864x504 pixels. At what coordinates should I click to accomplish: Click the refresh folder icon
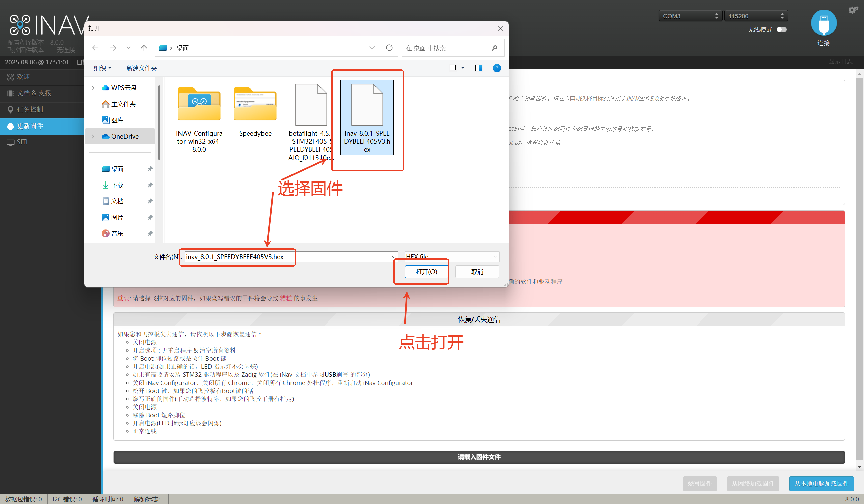(389, 48)
